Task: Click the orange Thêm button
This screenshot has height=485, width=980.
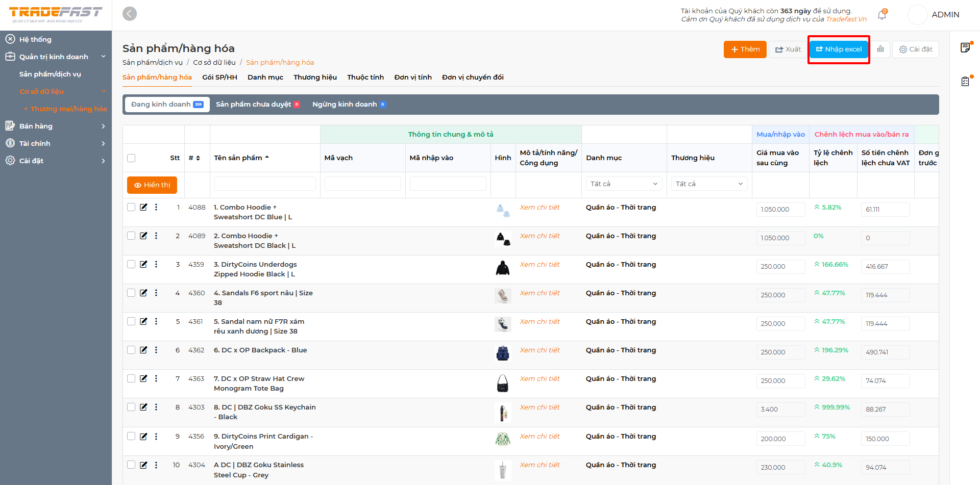Action: [745, 49]
